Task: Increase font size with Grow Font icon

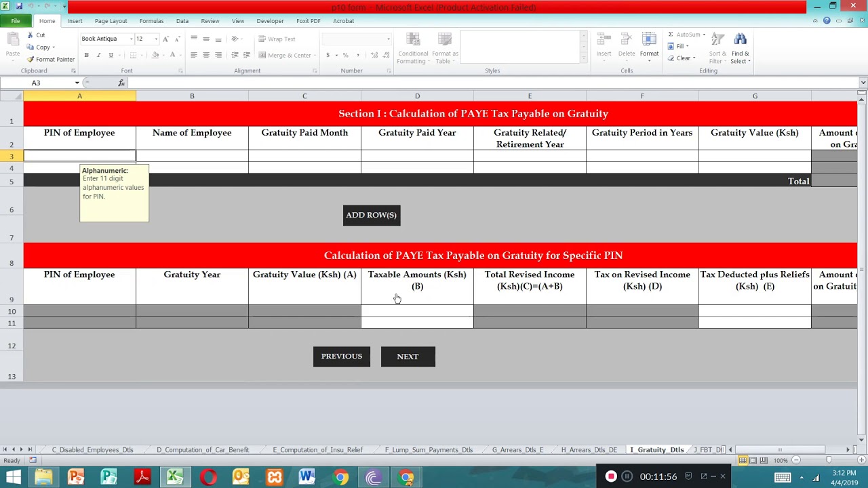Action: (165, 39)
